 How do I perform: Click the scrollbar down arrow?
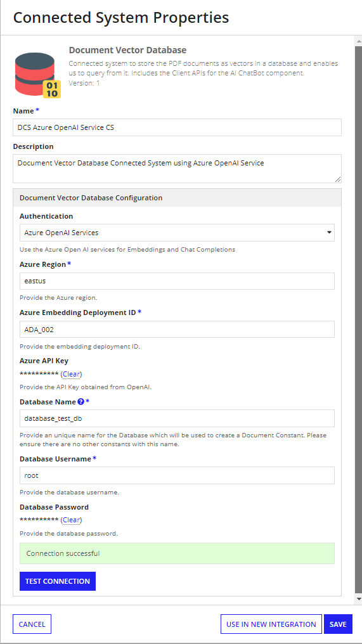tap(358, 600)
